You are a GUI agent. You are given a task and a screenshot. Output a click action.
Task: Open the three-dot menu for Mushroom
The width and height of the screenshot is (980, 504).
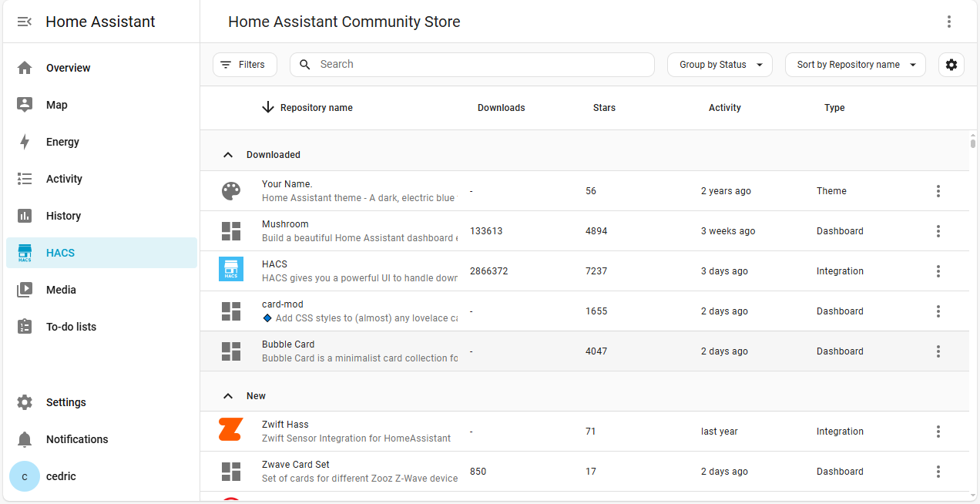pos(938,231)
